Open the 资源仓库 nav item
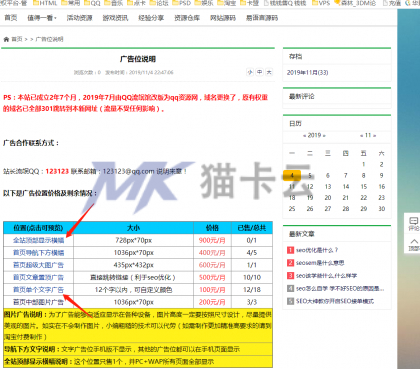420x369 pixels. 187,18
